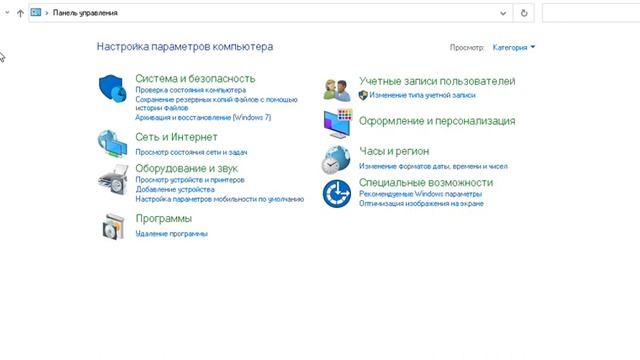Click the refresh button next to address bar
Viewport: 640px width, 360px height.
[524, 13]
